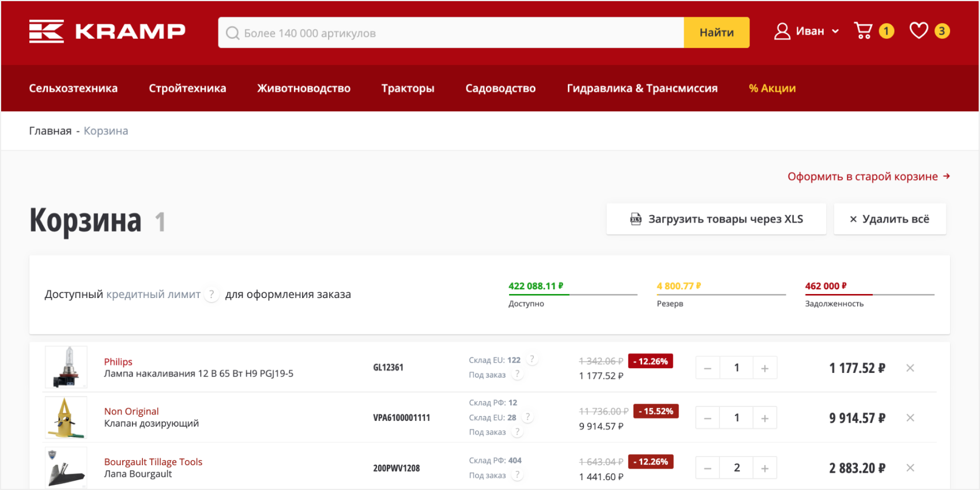This screenshot has height=490, width=980.
Task: Click the Kramp logo
Action: point(107,31)
